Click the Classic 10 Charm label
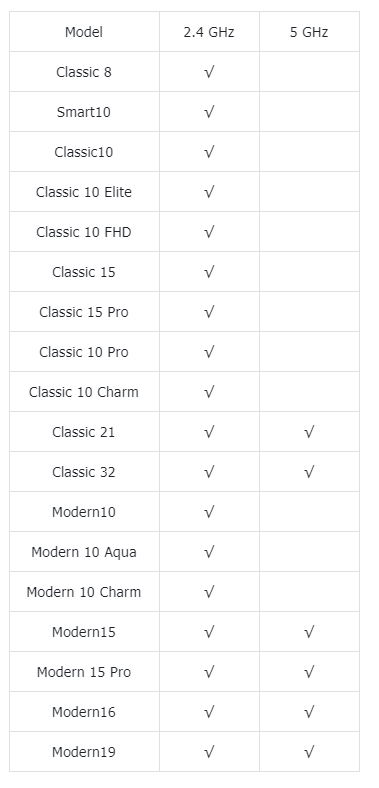 (x=84, y=392)
